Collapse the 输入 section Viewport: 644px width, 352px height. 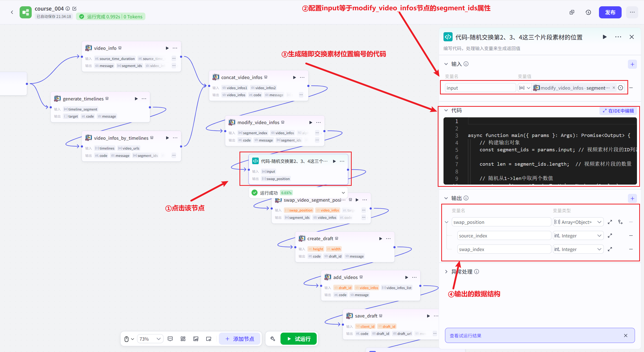click(446, 64)
